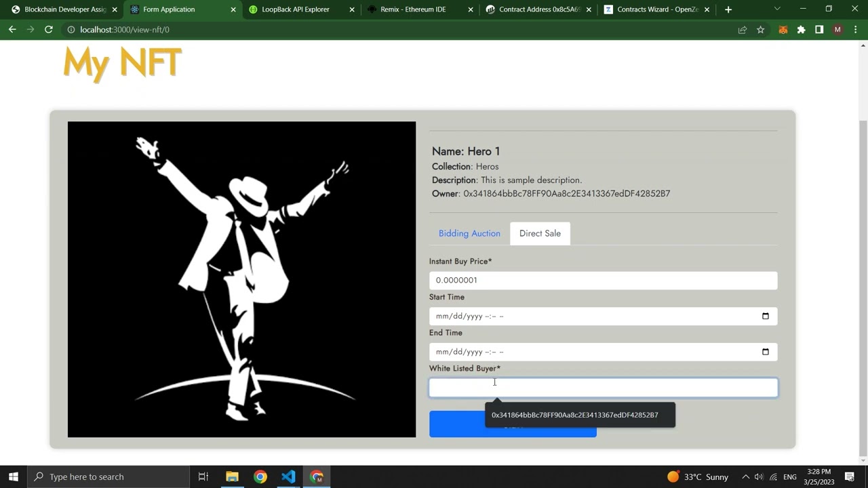Open Chrome from taskbar
Screen dimensions: 868x488
coord(260,476)
